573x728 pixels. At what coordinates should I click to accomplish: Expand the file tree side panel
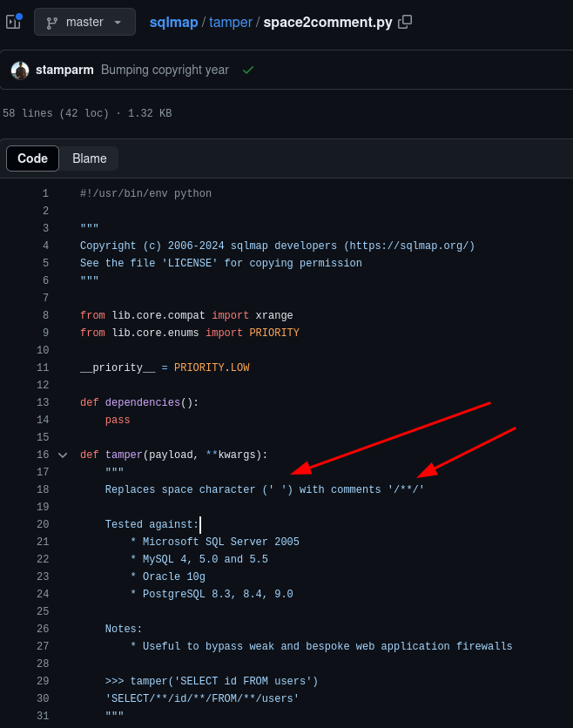13,22
